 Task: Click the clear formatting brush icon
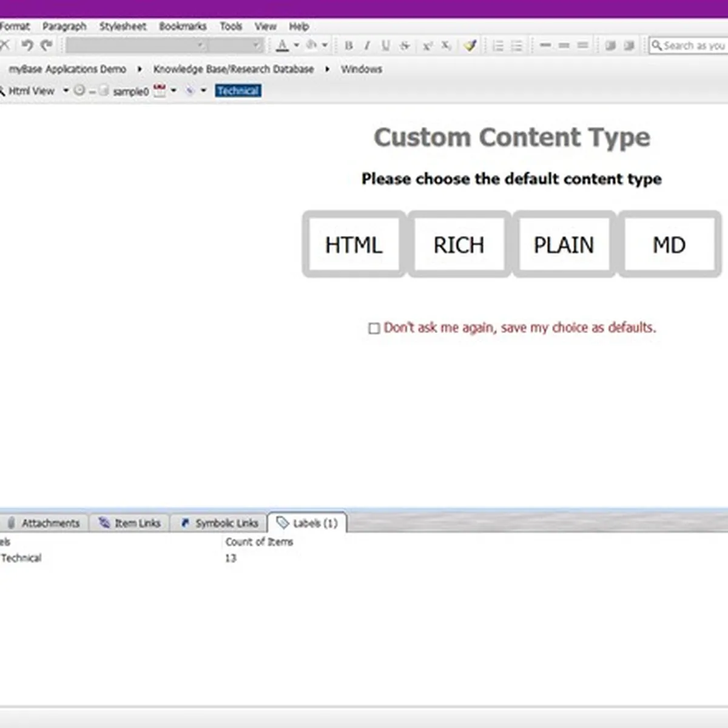click(470, 45)
